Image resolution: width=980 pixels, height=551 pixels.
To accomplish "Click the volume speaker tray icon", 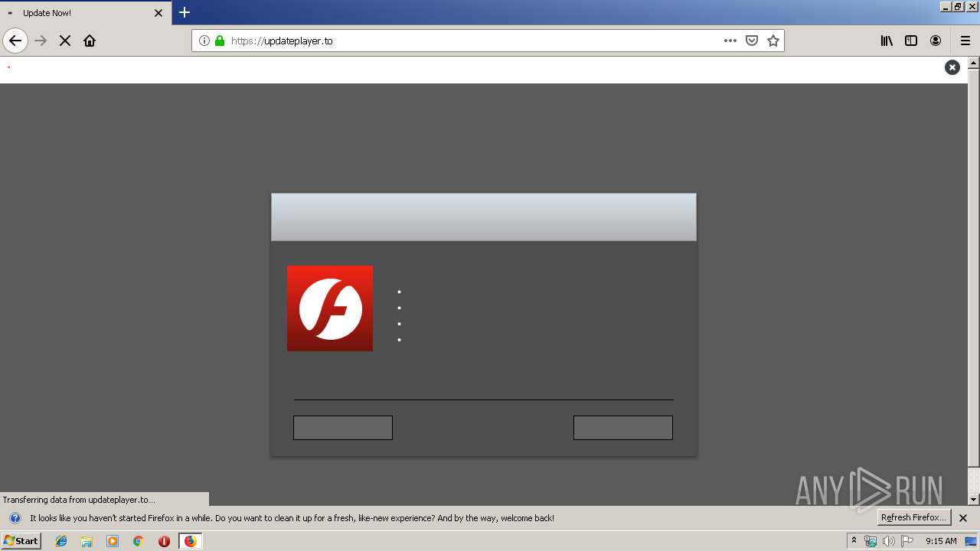I will 889,541.
